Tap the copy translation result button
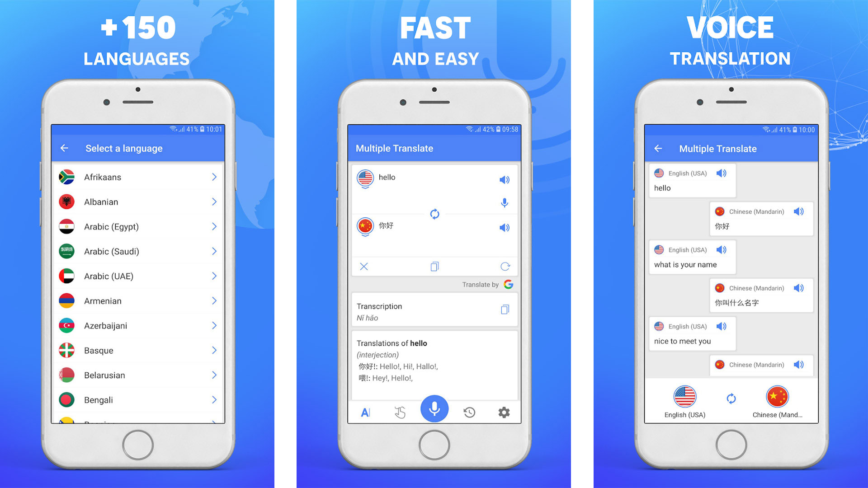Image resolution: width=868 pixels, height=488 pixels. tap(434, 266)
